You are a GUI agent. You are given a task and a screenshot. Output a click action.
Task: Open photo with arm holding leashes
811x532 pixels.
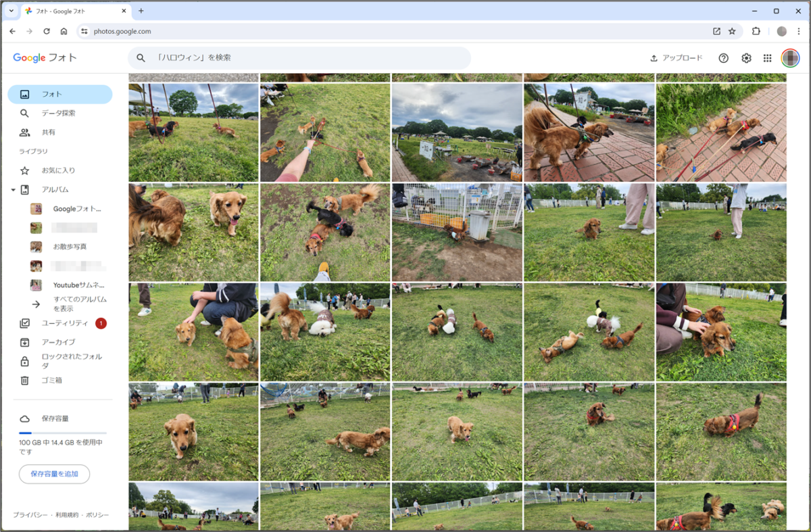tap(325, 132)
